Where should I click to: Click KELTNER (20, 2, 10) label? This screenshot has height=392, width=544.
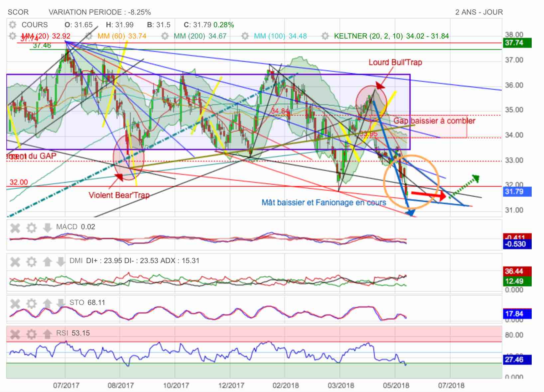tap(391, 36)
